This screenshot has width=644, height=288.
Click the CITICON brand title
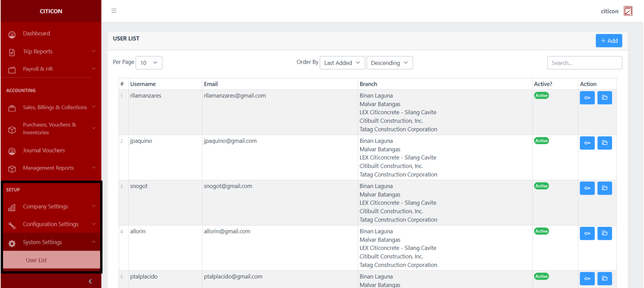pos(51,11)
